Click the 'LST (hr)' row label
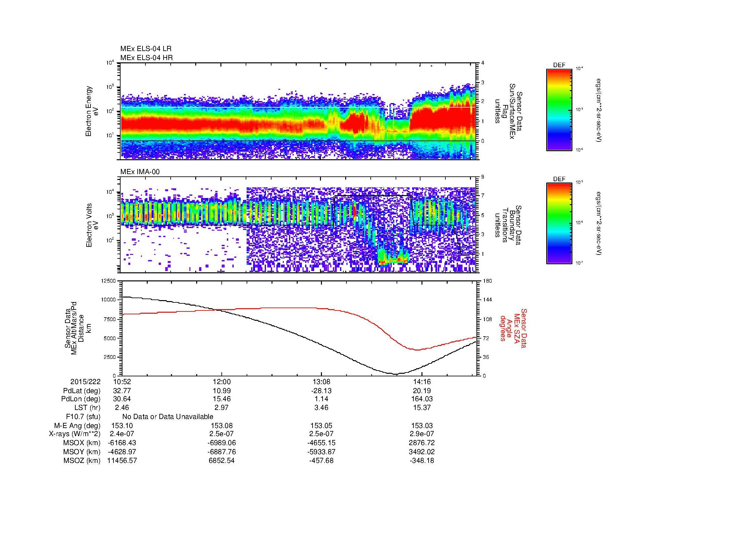This screenshot has height=534, width=756. coord(88,408)
